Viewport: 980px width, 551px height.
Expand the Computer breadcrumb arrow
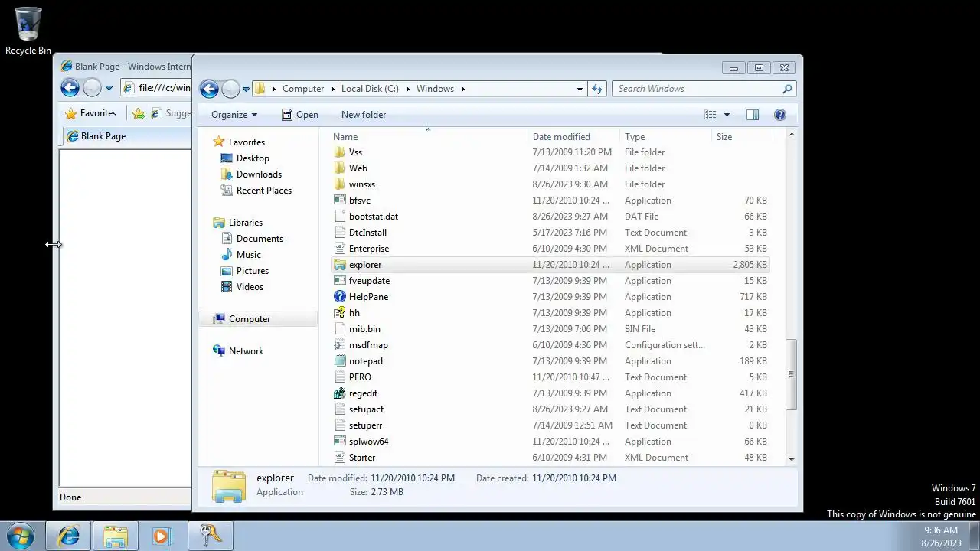pos(332,89)
